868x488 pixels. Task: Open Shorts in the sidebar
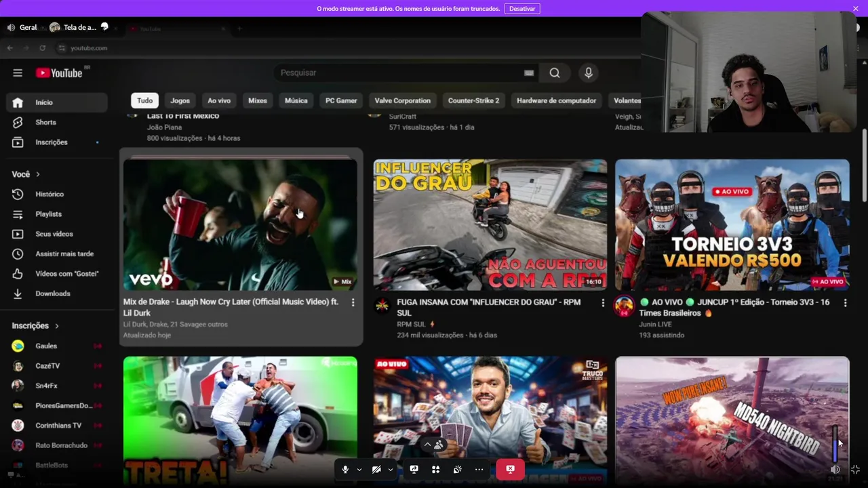(x=57, y=122)
